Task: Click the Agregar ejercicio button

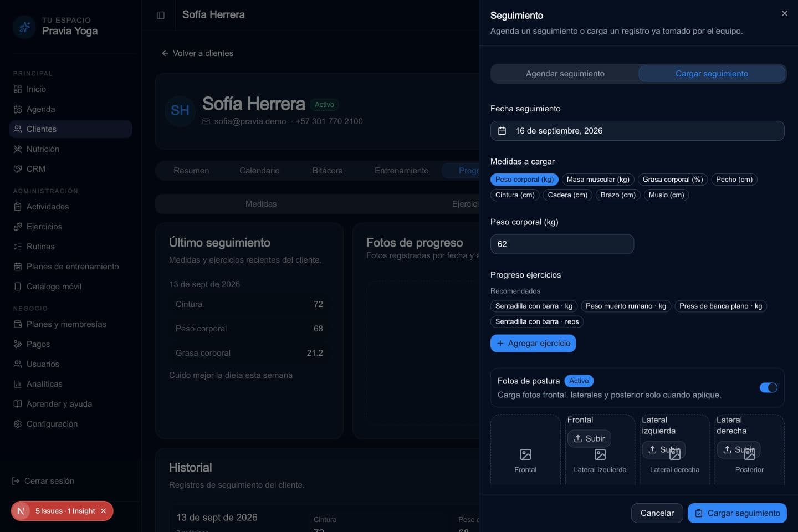Action: point(533,344)
